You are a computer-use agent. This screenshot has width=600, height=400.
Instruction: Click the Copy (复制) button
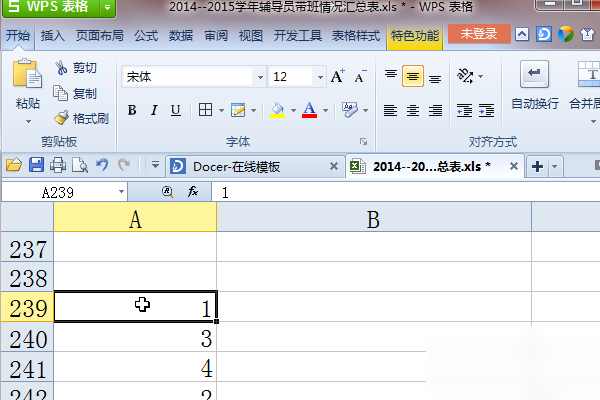click(75, 93)
